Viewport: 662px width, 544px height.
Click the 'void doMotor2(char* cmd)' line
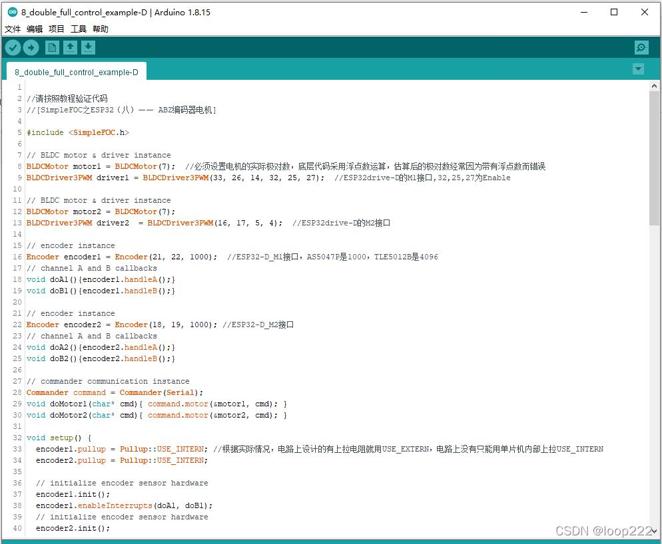pos(157,415)
